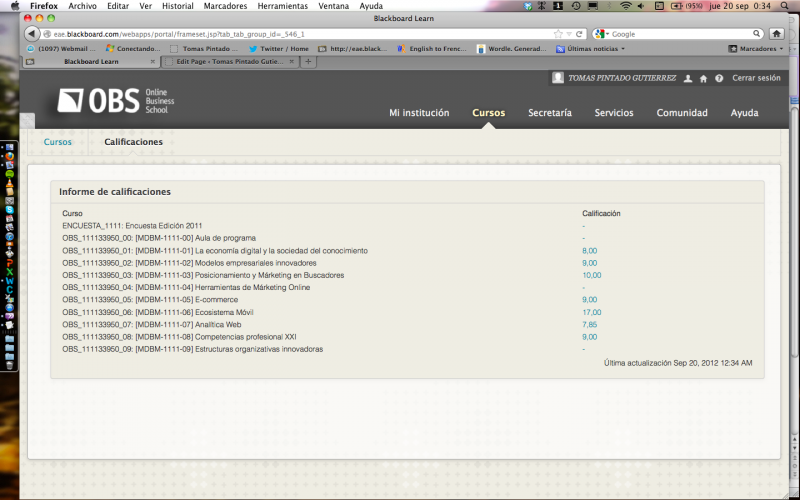Viewport: 800px width, 500px height.
Task: Go to the Mi institución tab
Action: click(419, 113)
